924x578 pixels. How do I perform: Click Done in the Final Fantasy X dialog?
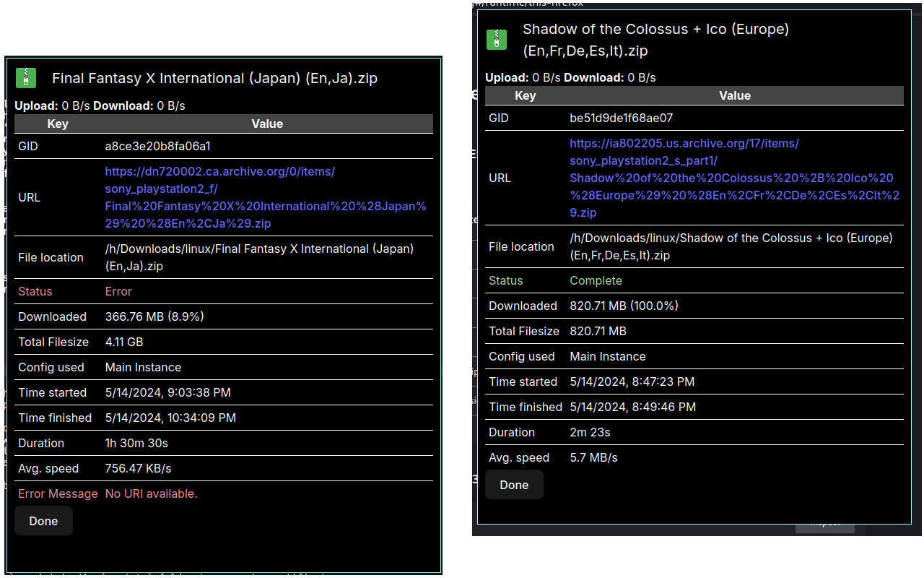[43, 521]
